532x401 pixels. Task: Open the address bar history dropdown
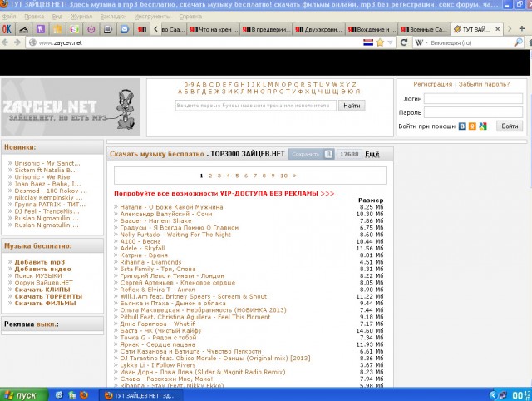pyautogui.click(x=390, y=42)
